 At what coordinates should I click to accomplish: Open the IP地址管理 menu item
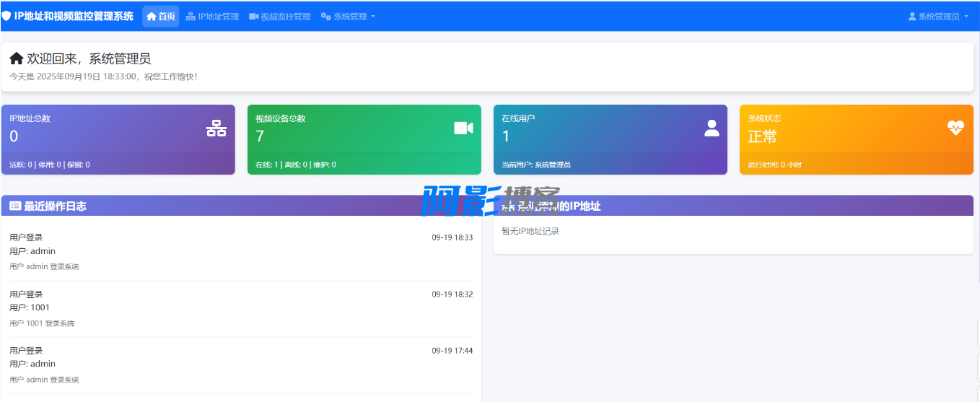point(212,17)
